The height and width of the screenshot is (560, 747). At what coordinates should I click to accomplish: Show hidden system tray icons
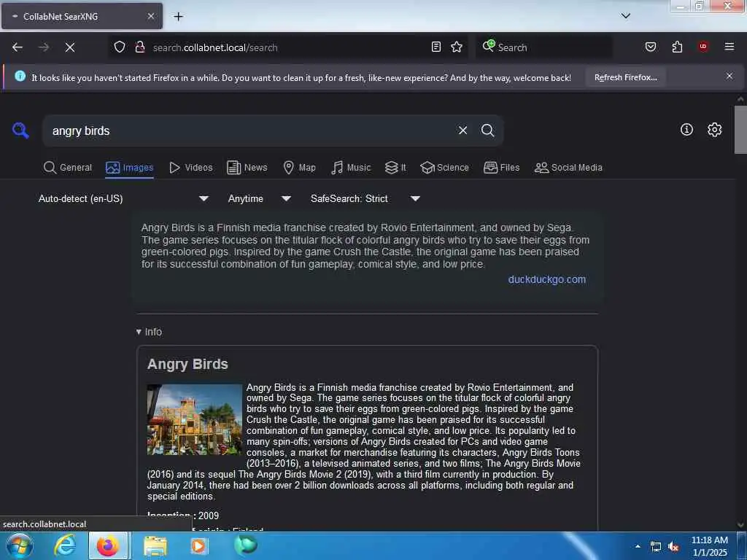point(638,546)
